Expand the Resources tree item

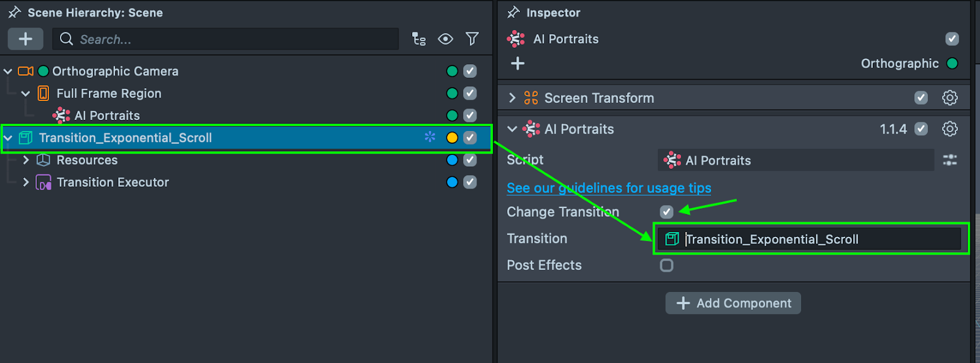(26, 160)
